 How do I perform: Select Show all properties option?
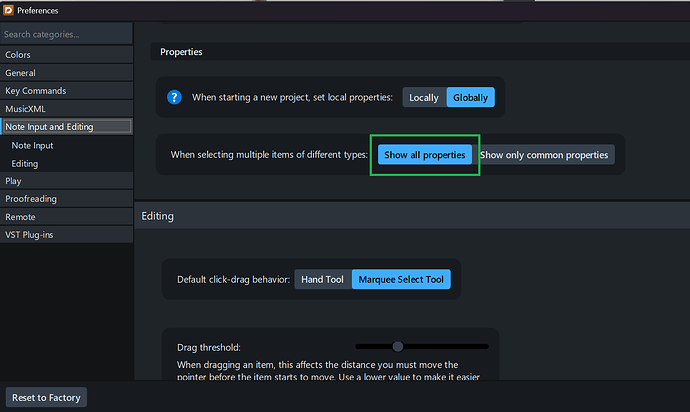pyautogui.click(x=425, y=155)
